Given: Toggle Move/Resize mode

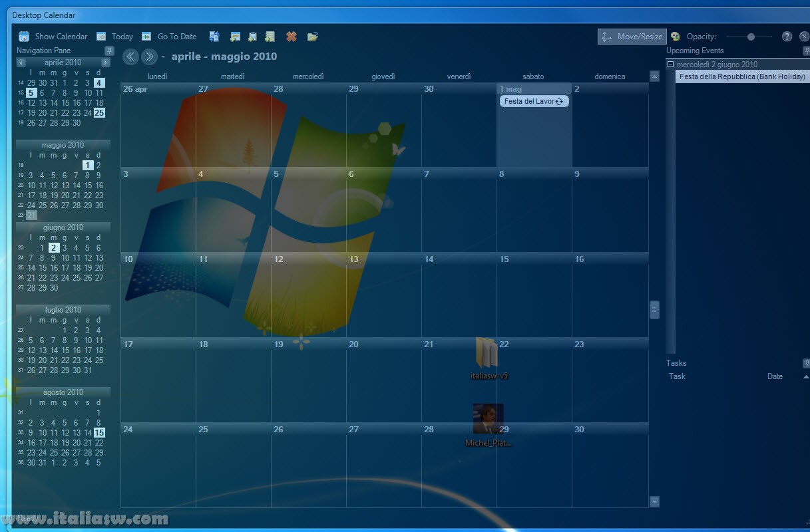Looking at the screenshot, I should pyautogui.click(x=632, y=37).
